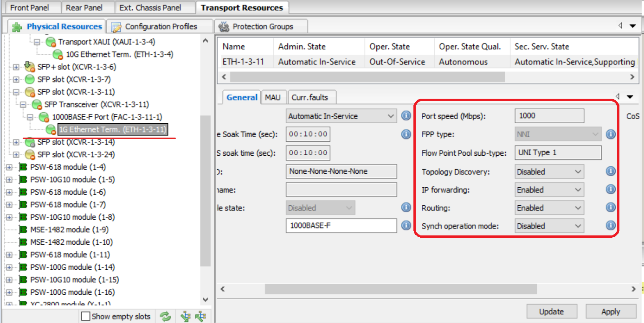The image size is (644, 323).
Task: Click status icon of 10G Ethernet Term. ETH-1-3-4
Action: tap(58, 55)
